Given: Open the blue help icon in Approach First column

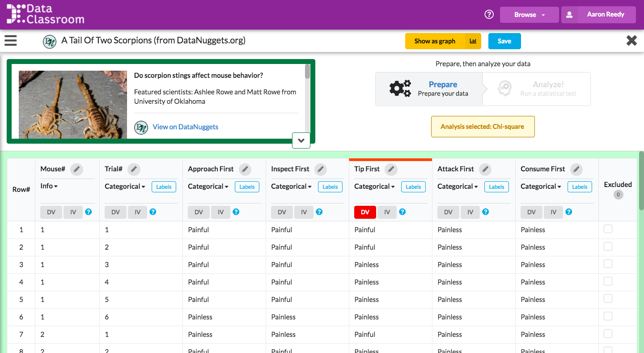Looking at the screenshot, I should click(x=236, y=212).
